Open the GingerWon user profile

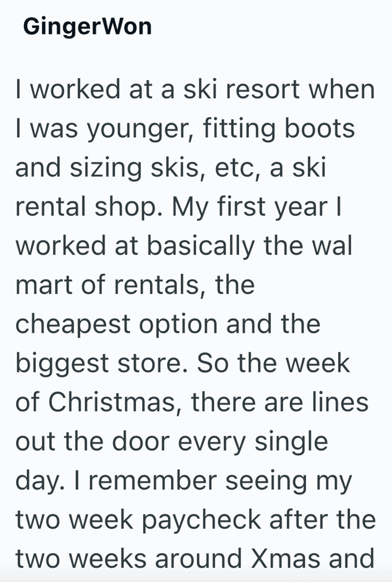(87, 27)
